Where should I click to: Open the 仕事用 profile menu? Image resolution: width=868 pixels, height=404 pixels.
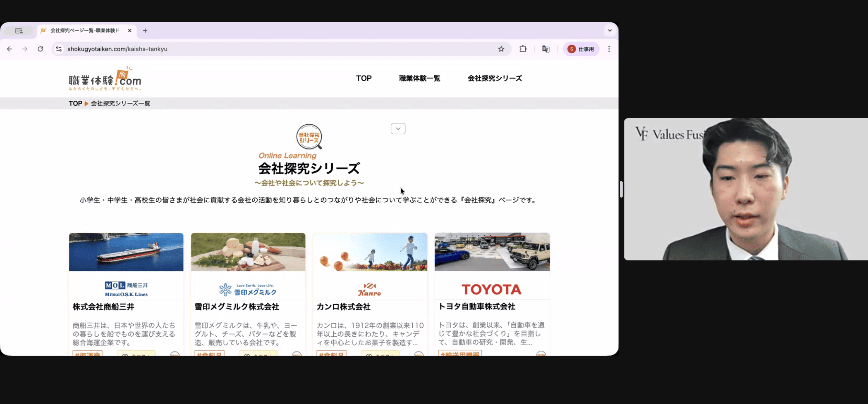click(x=581, y=49)
